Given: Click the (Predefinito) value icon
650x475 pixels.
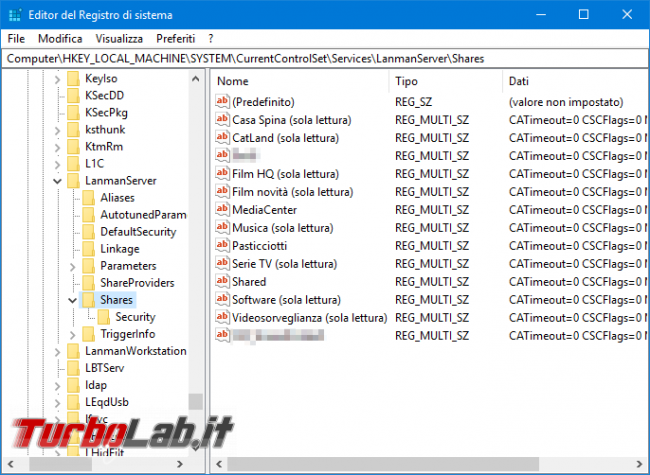Looking at the screenshot, I should pyautogui.click(x=222, y=102).
